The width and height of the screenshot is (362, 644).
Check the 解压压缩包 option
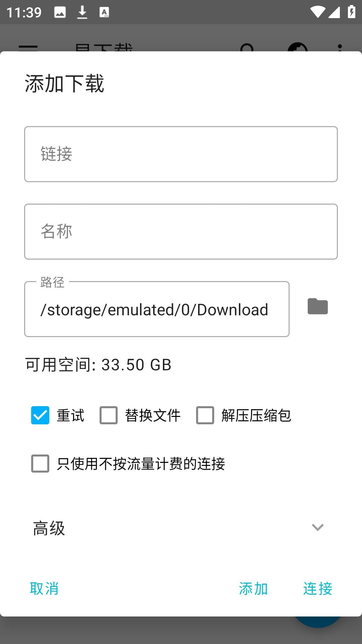tap(205, 415)
